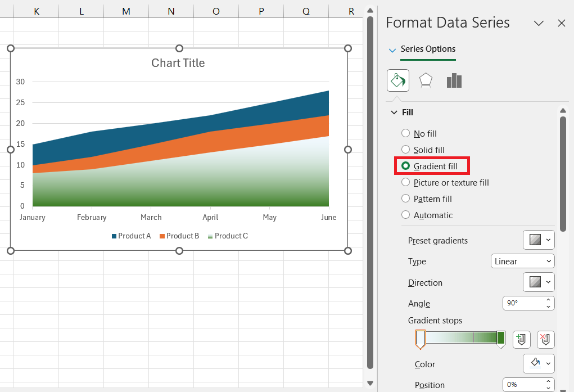This screenshot has width=574, height=392.
Task: Select column L header
Action: pos(82,11)
